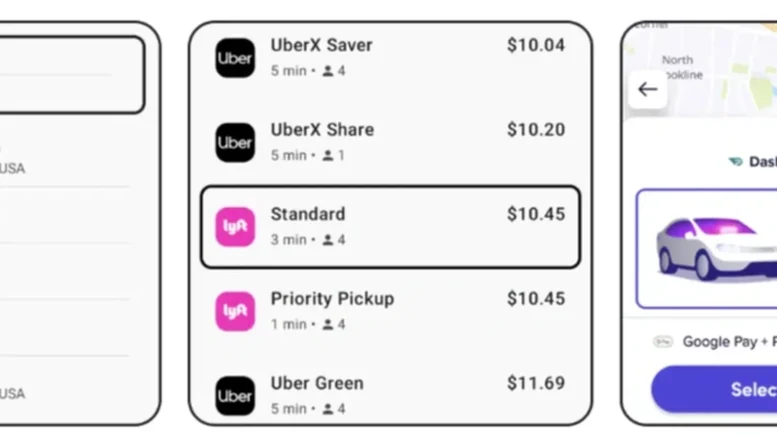
Task: Choose the Uber Green $11.69 ride
Action: point(390,395)
